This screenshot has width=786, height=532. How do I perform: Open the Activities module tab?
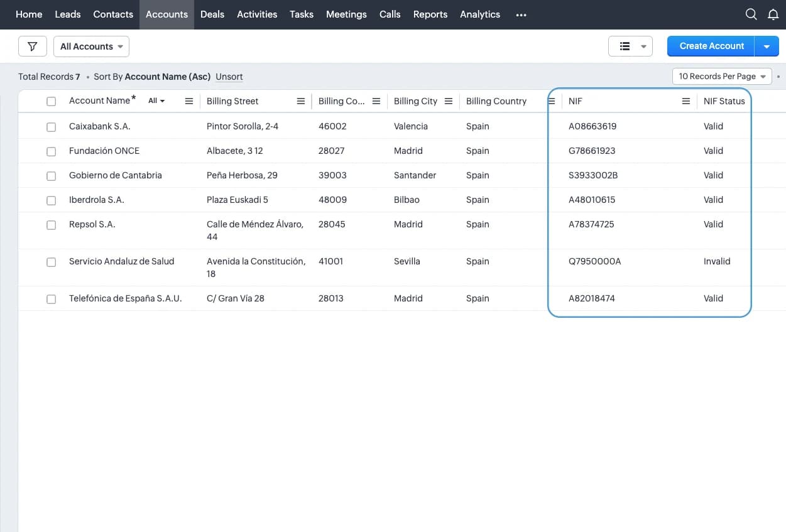pyautogui.click(x=257, y=14)
